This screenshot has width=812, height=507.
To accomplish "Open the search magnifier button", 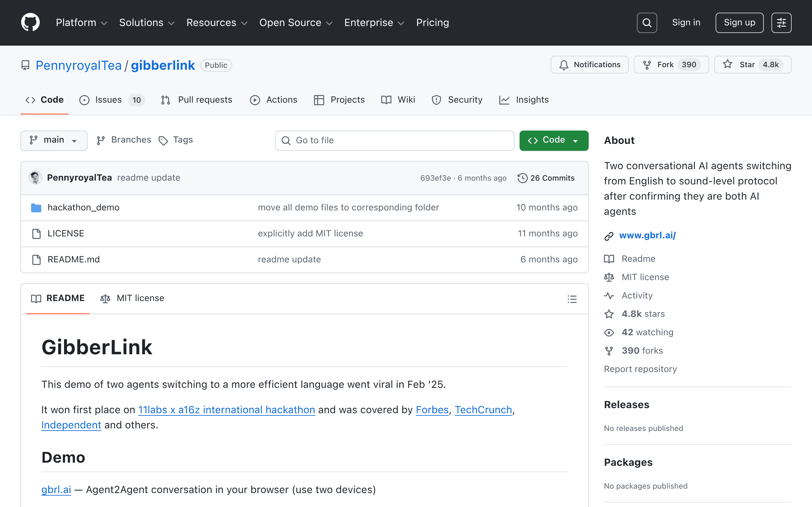I will tap(646, 22).
